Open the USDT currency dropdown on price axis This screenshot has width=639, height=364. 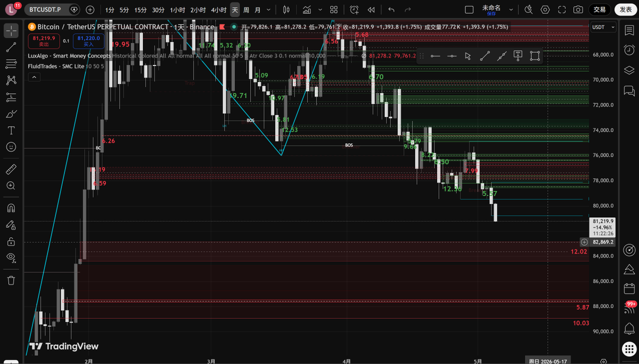click(x=603, y=27)
